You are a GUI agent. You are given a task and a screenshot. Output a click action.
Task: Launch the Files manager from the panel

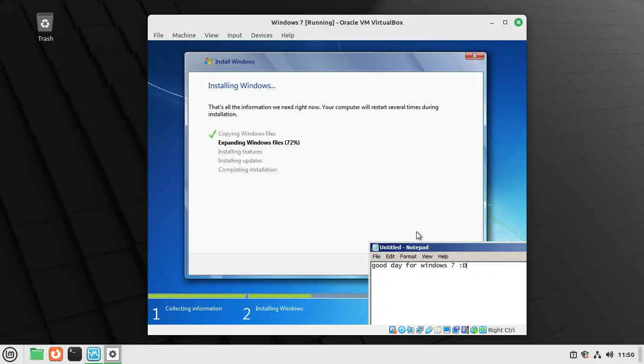[36, 354]
